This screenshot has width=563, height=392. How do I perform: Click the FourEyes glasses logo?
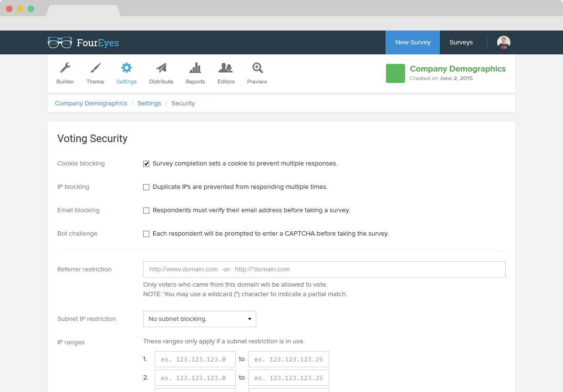[60, 42]
